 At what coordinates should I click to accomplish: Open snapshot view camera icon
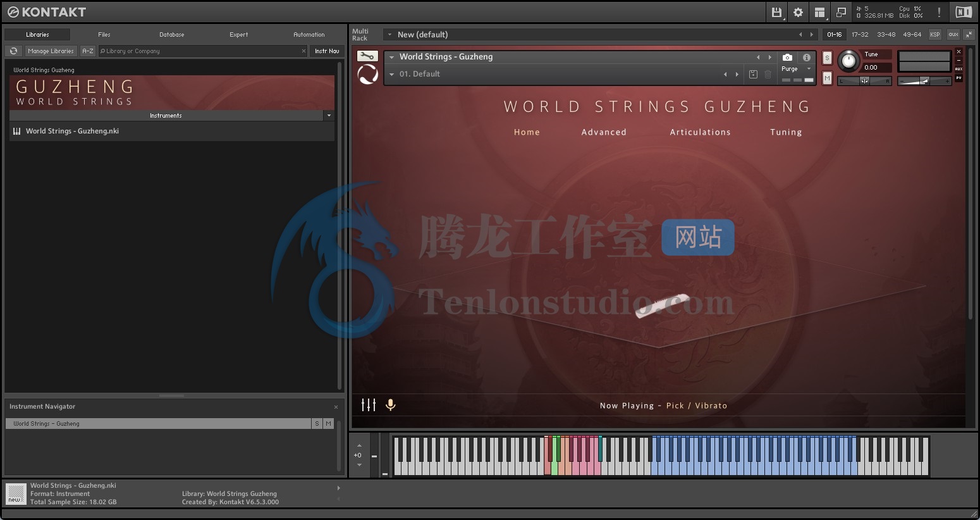pyautogui.click(x=787, y=58)
